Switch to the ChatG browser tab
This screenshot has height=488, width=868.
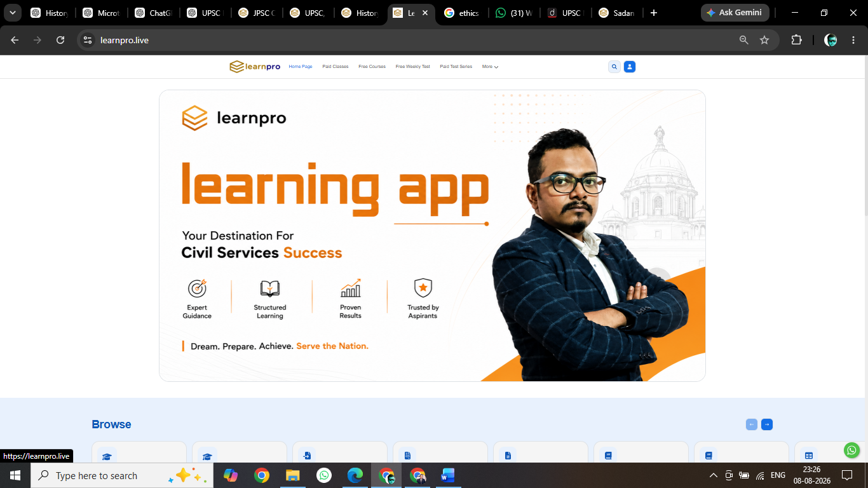point(153,13)
